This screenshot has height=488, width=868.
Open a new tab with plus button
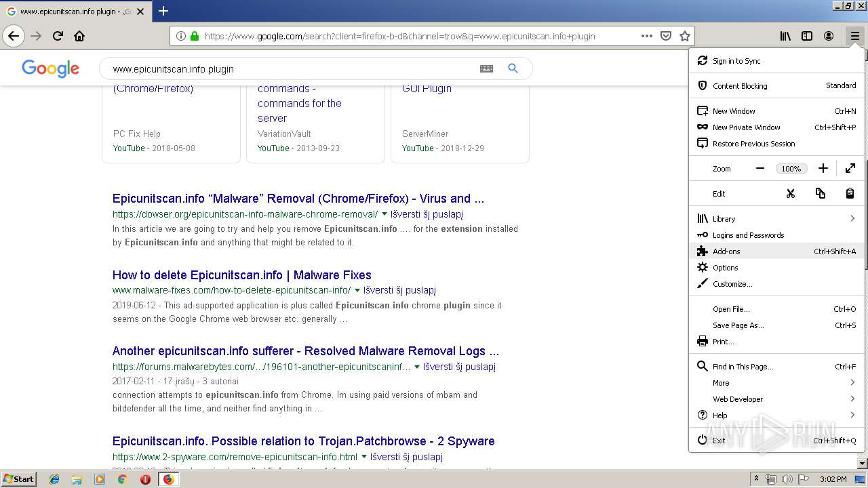coord(163,11)
